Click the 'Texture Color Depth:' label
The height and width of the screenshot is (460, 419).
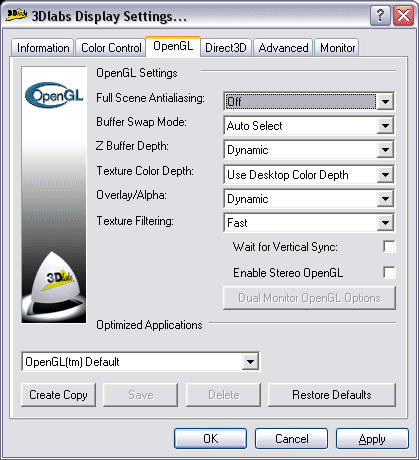pyautogui.click(x=145, y=171)
